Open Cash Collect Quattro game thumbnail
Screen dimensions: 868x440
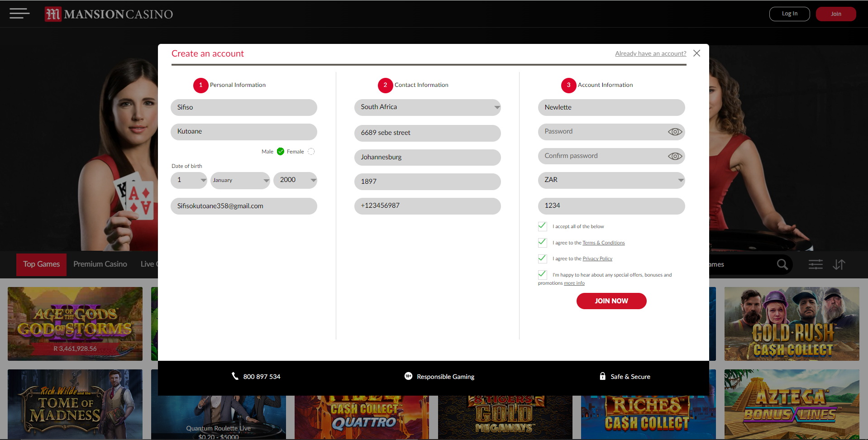click(x=362, y=417)
